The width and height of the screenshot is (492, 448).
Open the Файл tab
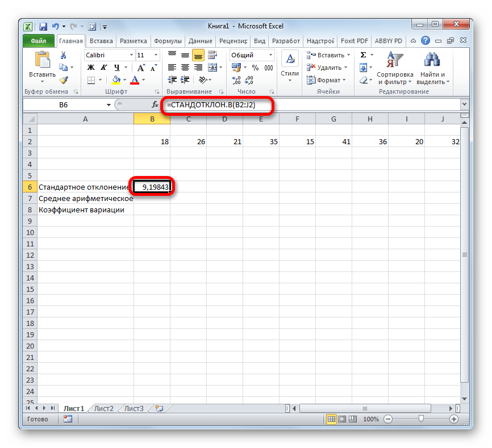pyautogui.click(x=38, y=41)
